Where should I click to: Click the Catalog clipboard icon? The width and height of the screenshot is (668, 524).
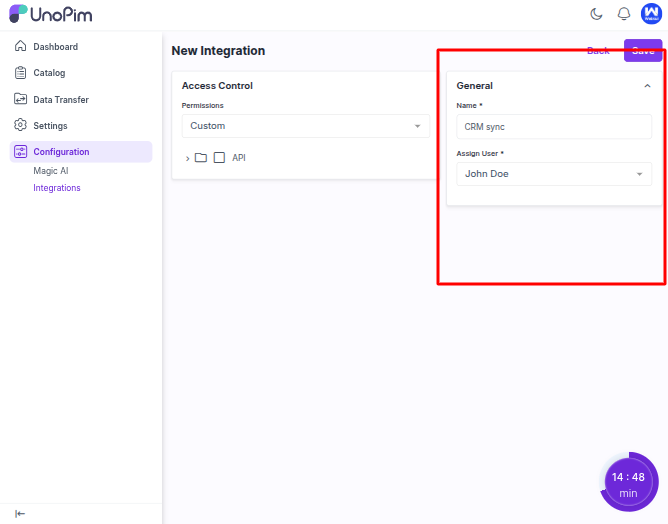click(x=21, y=73)
